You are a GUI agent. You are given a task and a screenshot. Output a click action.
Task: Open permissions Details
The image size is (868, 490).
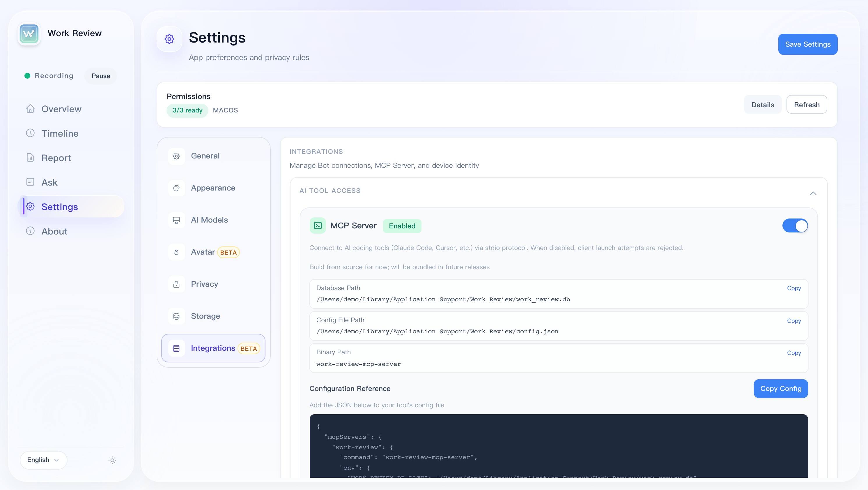coord(762,105)
